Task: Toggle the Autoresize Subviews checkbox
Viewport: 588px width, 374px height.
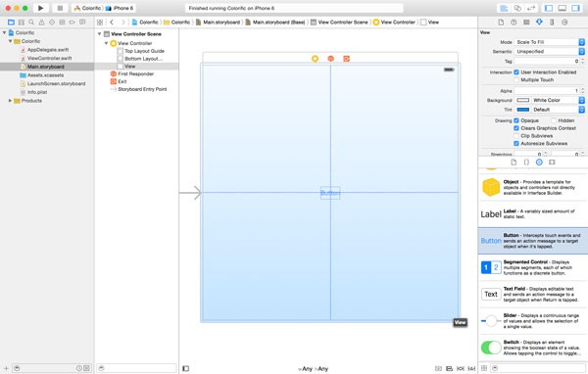Action: 516,144
